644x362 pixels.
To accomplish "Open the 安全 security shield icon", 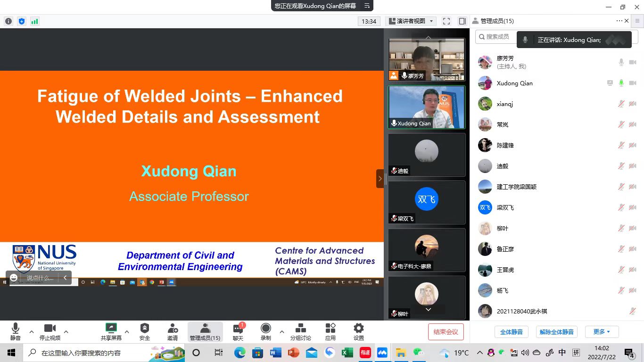I will coord(145,328).
